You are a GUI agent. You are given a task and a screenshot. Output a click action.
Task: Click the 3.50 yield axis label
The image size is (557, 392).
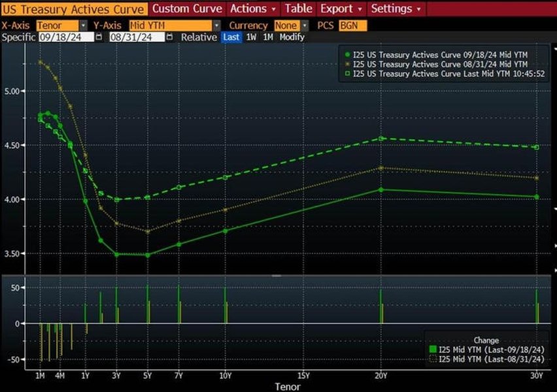12,253
